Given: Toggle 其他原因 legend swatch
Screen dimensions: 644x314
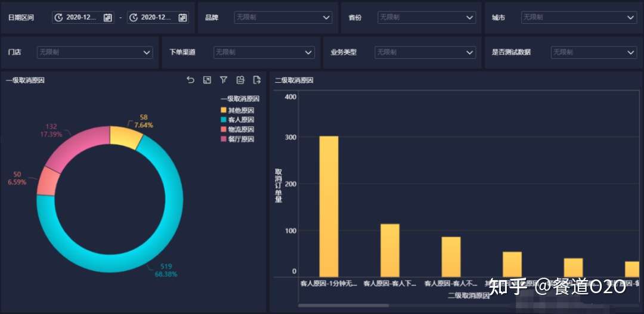Looking at the screenshot, I should (x=224, y=110).
